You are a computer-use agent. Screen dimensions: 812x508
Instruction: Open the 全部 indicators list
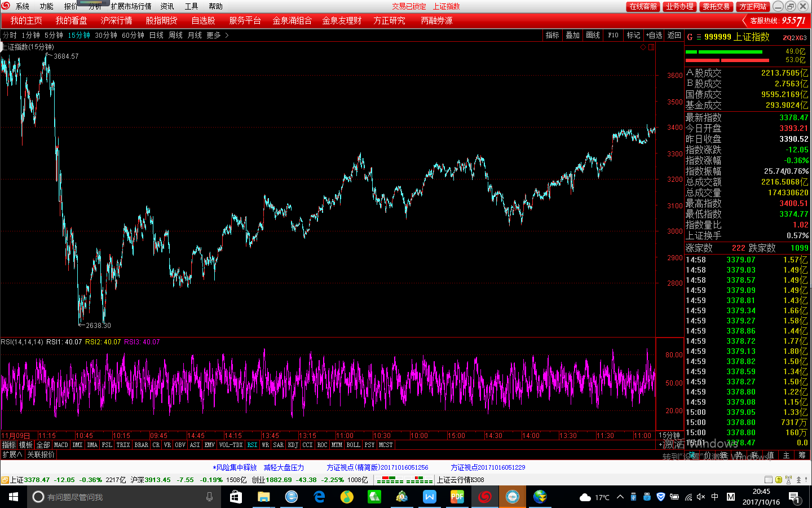tap(43, 445)
